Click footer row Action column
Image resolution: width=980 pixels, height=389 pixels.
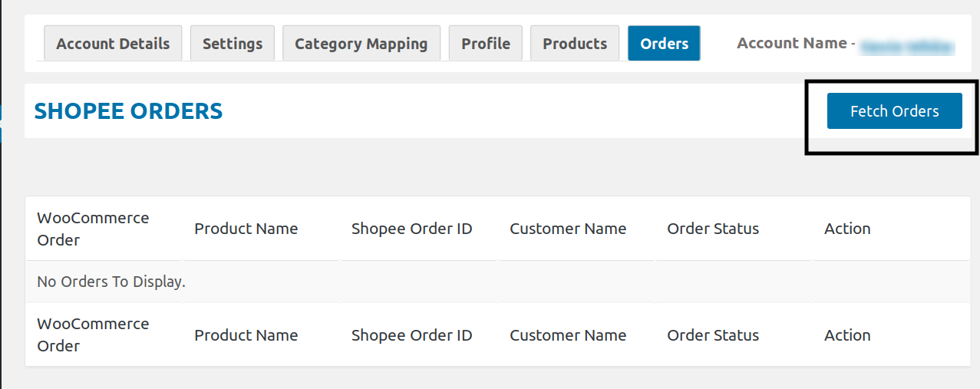point(847,335)
